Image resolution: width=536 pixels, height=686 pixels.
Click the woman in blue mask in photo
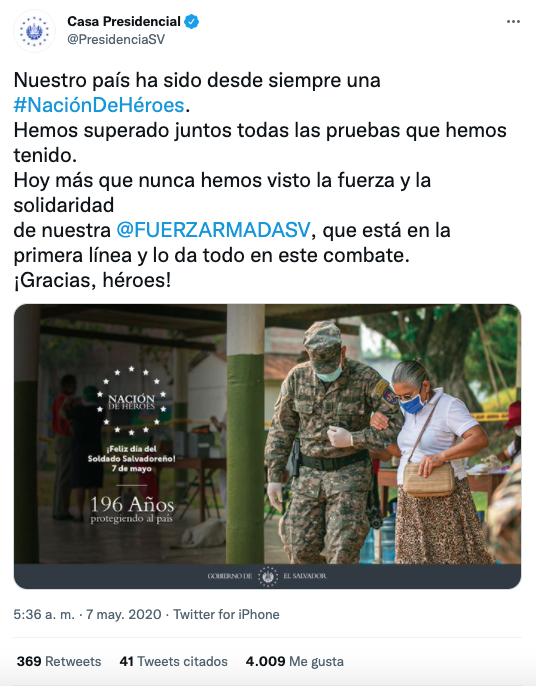tap(438, 462)
